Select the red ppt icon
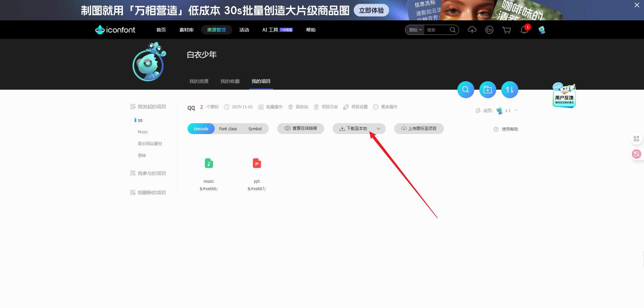Image resolution: width=644 pixels, height=308 pixels. pos(257,163)
